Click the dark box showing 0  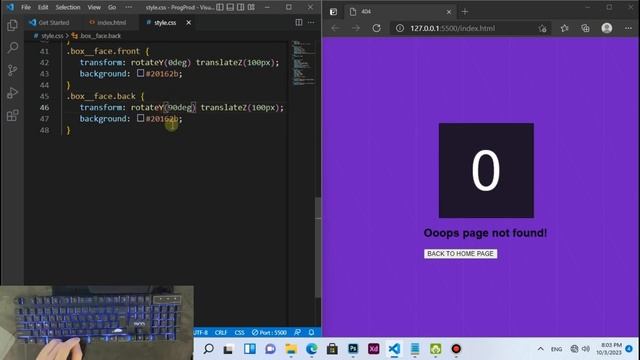(x=486, y=170)
